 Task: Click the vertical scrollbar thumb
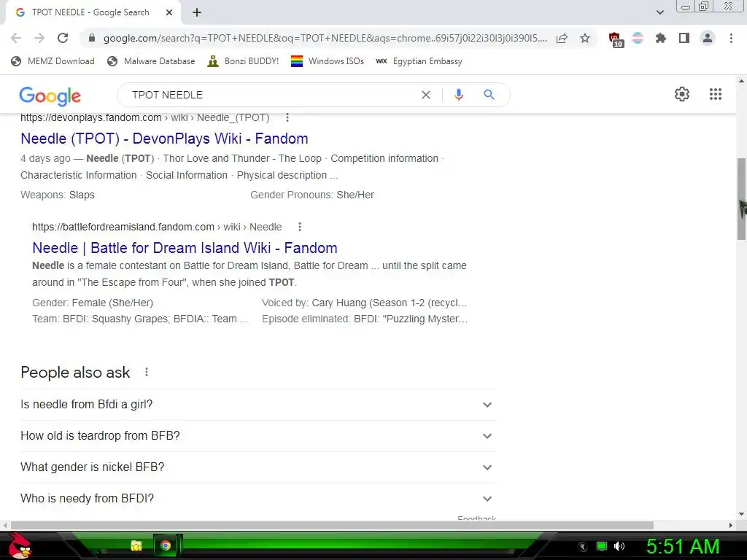pyautogui.click(x=741, y=199)
